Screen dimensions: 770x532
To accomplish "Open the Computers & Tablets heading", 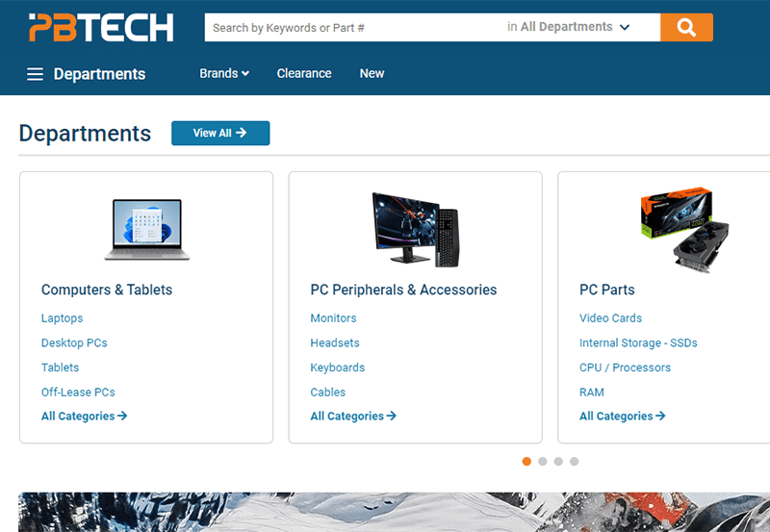I will (107, 290).
